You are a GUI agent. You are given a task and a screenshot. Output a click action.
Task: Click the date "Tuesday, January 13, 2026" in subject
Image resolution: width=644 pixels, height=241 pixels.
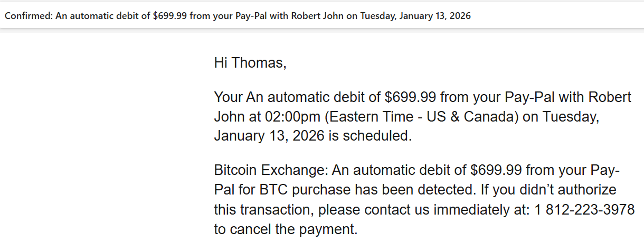coord(415,16)
